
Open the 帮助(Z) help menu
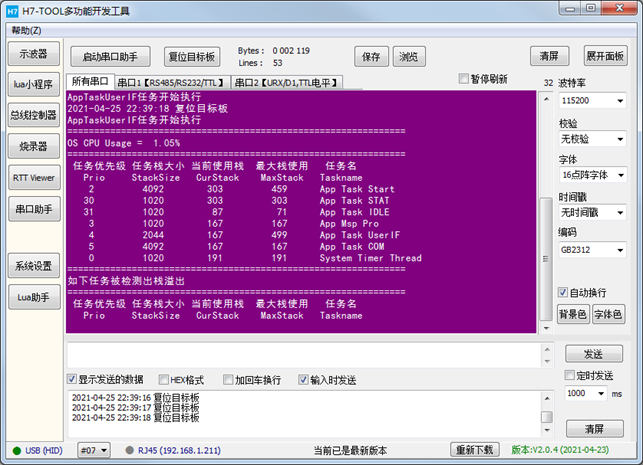coord(26,30)
